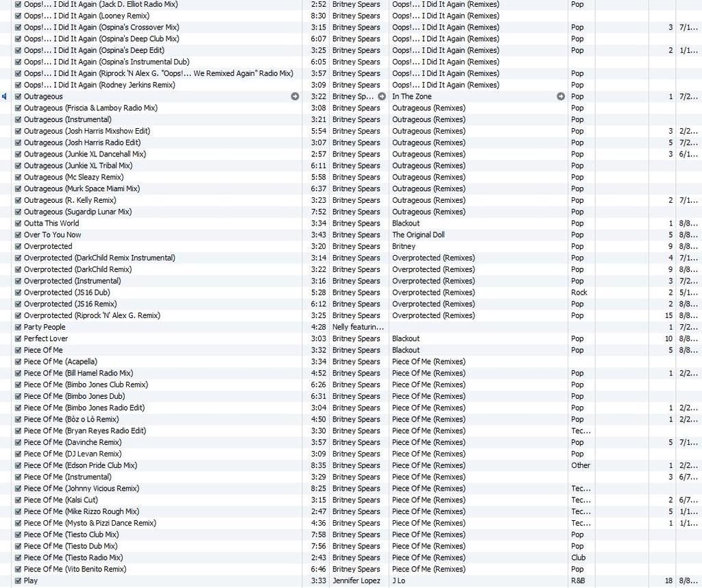
Task: Click the arrow icon beside In The Zone album
Action: tap(560, 97)
